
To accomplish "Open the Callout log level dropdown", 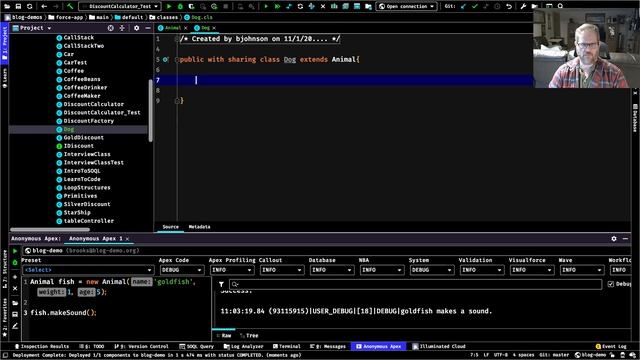I will 282,270.
